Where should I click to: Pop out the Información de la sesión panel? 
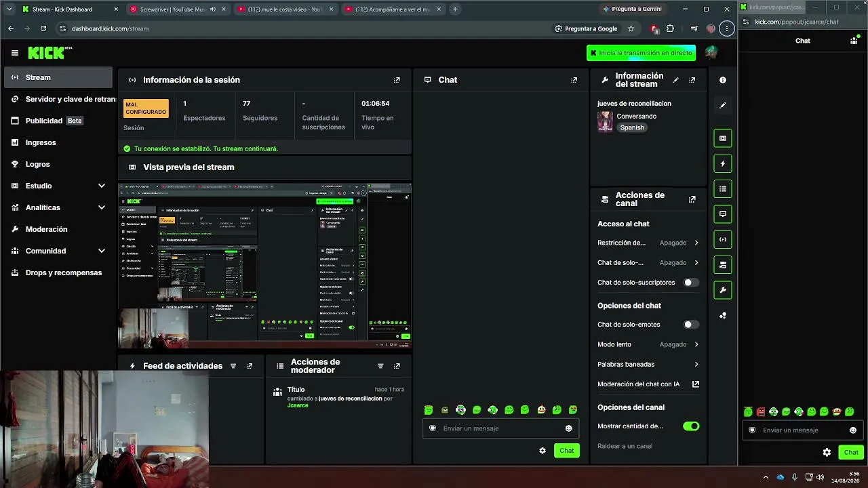coord(397,80)
